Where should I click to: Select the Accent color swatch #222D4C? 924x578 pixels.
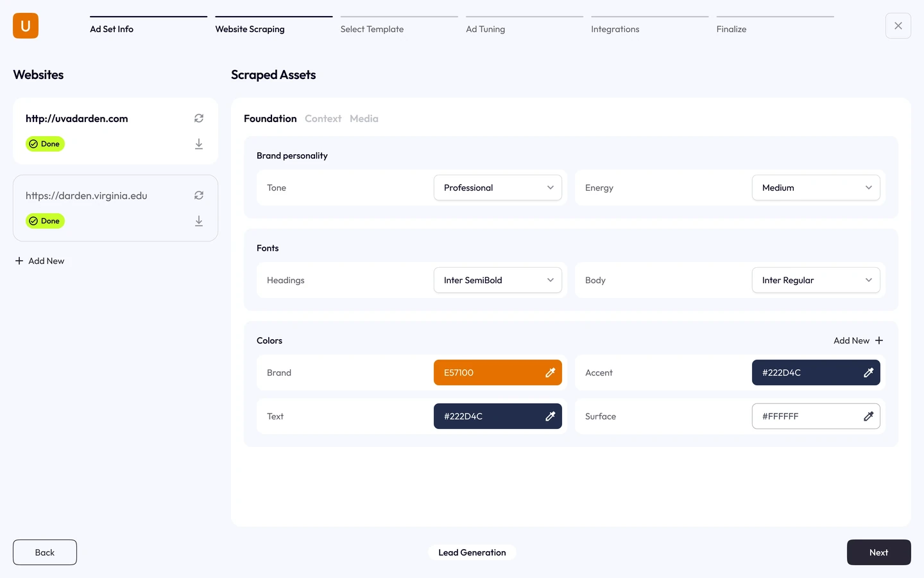pos(816,372)
